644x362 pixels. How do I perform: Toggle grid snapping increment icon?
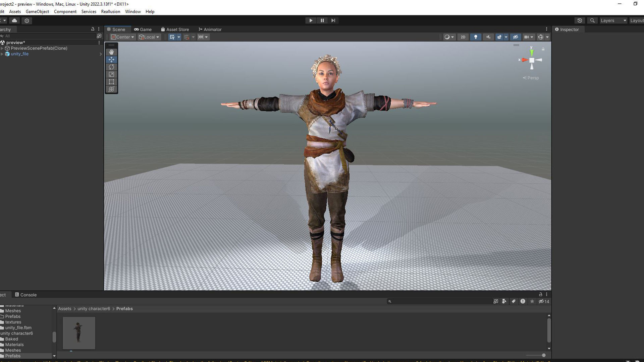[x=186, y=37]
